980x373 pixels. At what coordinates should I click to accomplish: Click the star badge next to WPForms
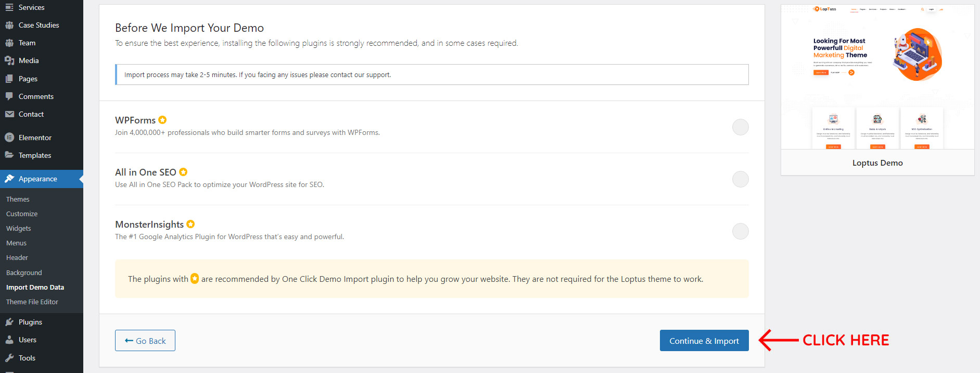pyautogui.click(x=162, y=120)
